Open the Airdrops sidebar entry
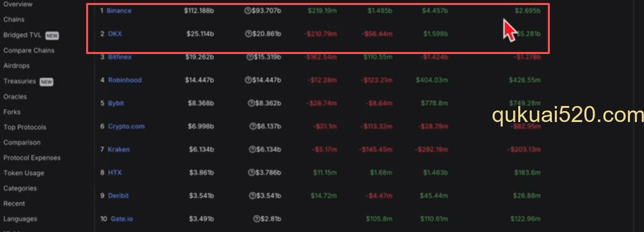Image resolution: width=644 pixels, height=232 pixels. [x=16, y=65]
